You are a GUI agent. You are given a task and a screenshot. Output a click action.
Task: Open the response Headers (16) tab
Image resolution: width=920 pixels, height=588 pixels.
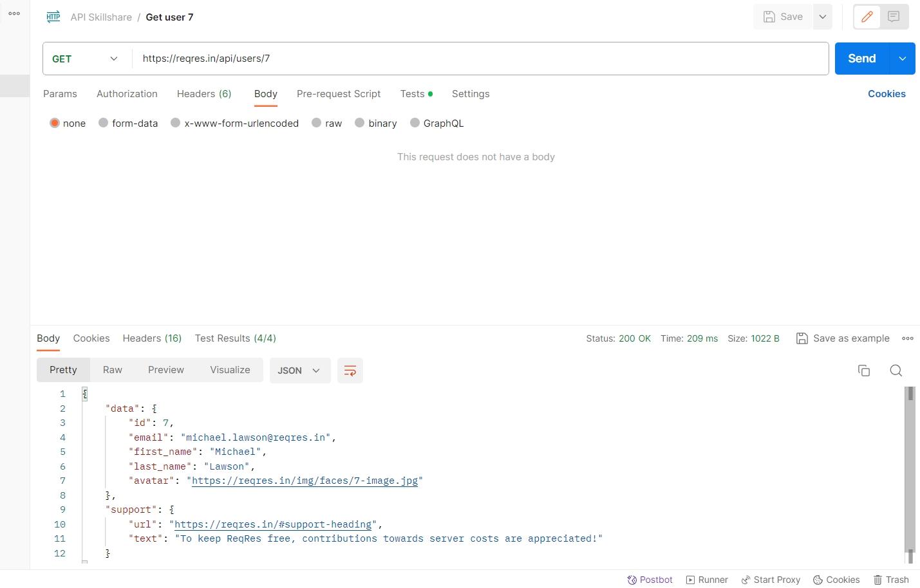[x=152, y=338]
